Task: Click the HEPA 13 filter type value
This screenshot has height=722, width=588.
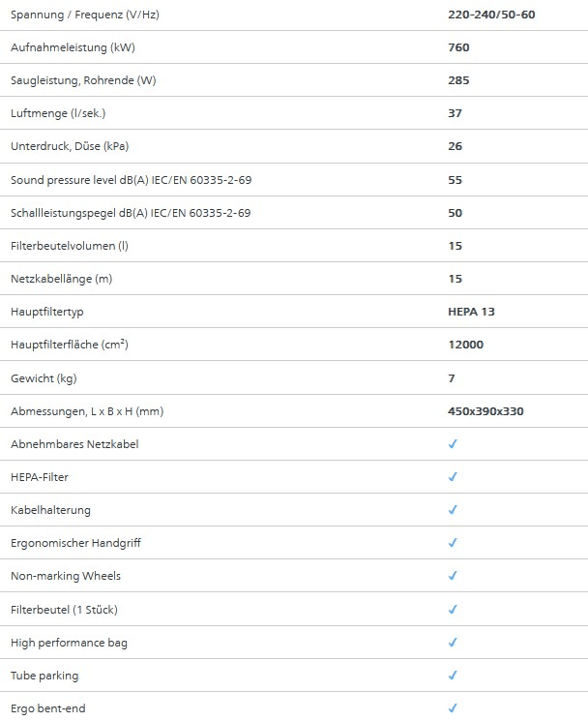Action: click(472, 313)
